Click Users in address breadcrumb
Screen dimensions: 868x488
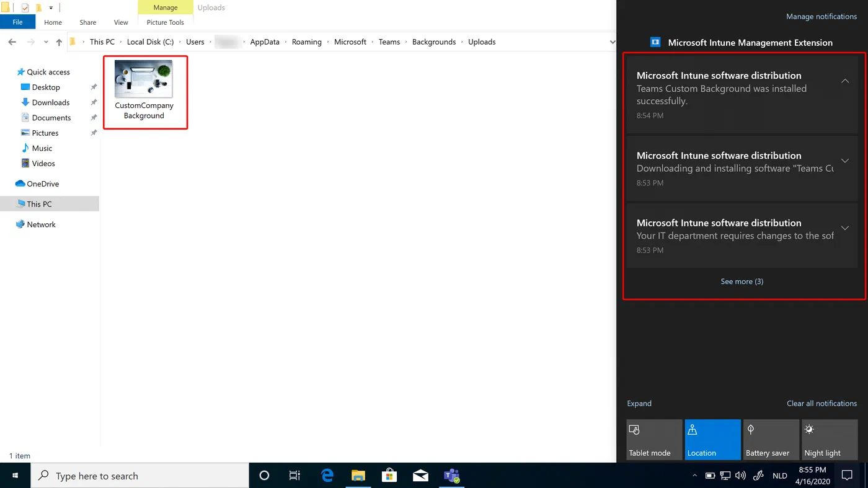[195, 42]
